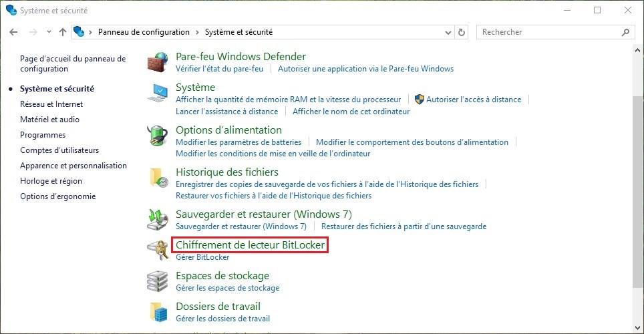This screenshot has width=644, height=334.
Task: Open Options d'ergonomie category
Action: pos(58,196)
